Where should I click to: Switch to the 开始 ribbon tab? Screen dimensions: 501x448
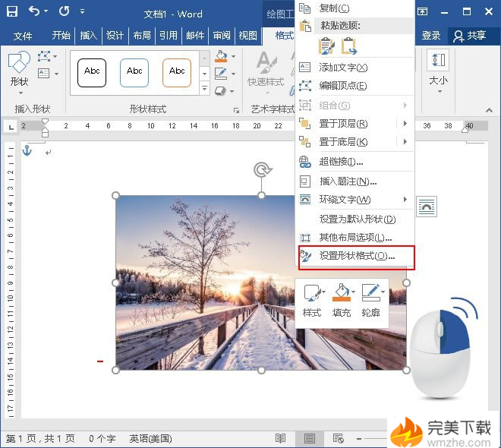pos(61,35)
